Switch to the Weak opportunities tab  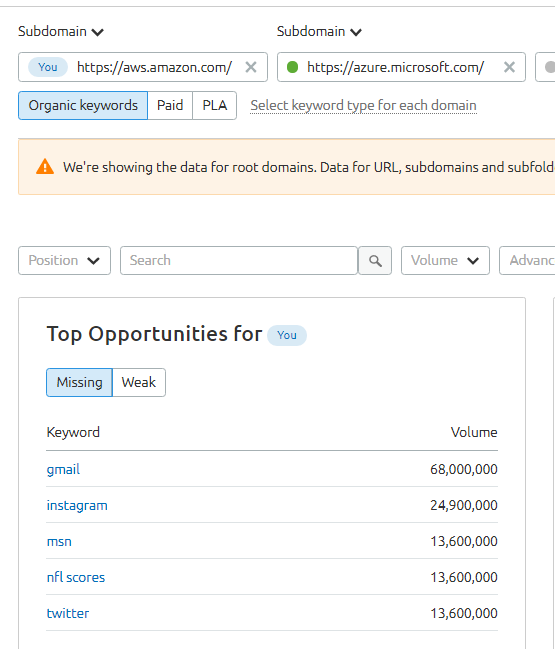point(139,382)
